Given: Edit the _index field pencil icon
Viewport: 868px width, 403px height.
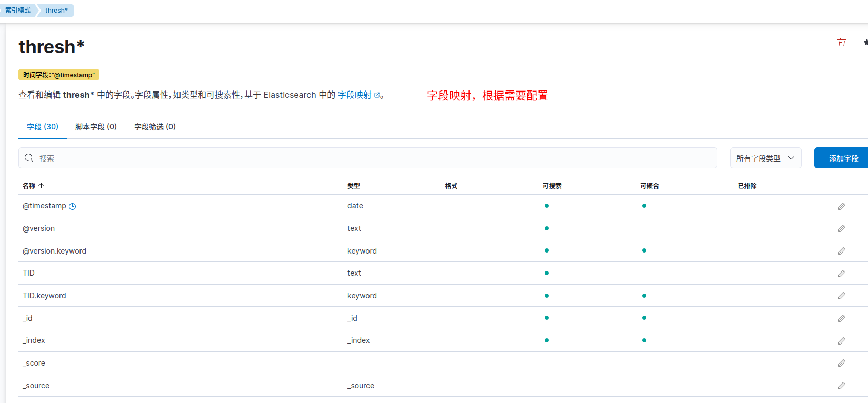Looking at the screenshot, I should click(x=842, y=341).
